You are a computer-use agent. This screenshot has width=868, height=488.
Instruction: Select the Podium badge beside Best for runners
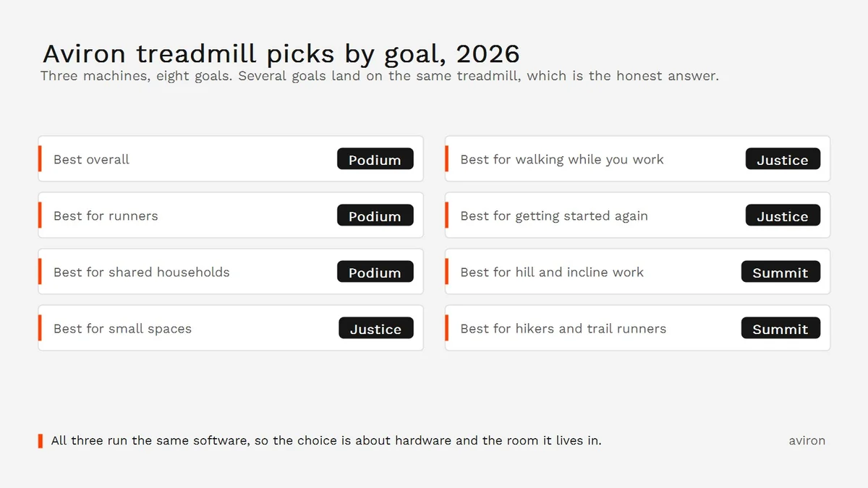pyautogui.click(x=375, y=215)
